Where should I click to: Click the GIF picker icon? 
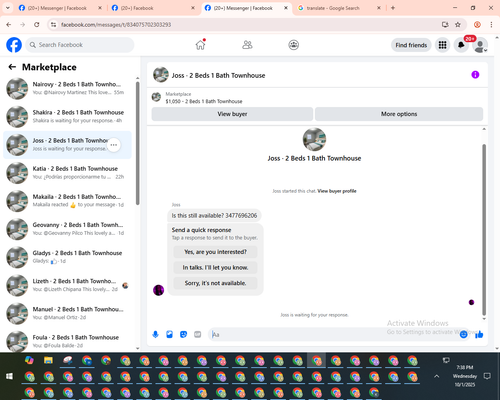(197, 334)
